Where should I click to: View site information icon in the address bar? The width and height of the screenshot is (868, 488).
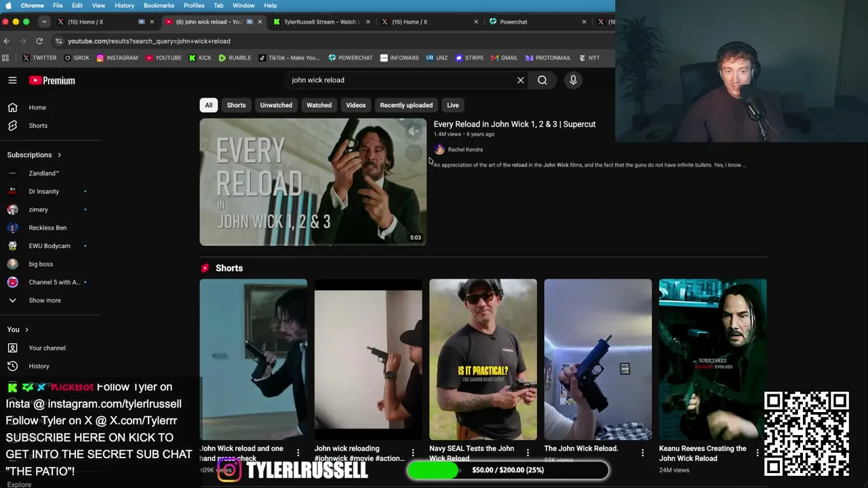(59, 41)
